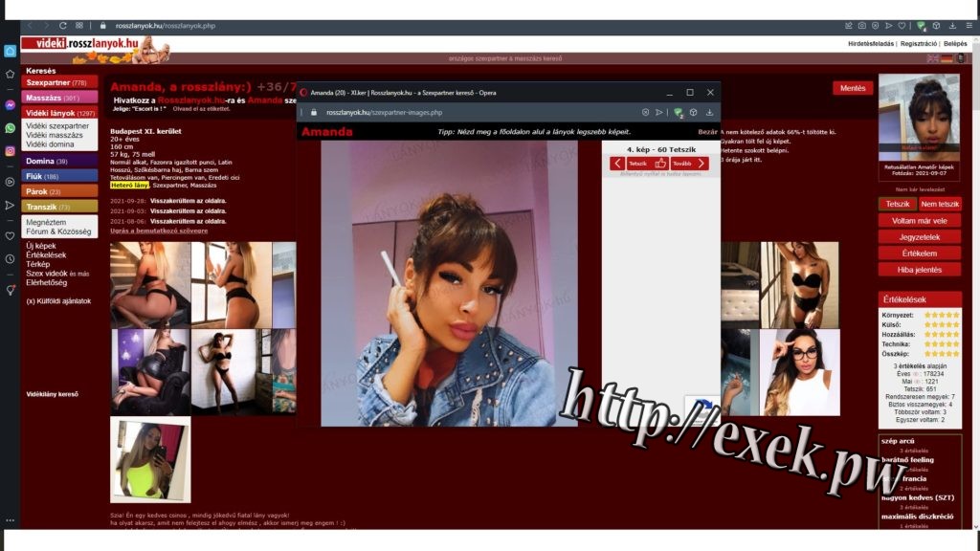
Task: Open Instagram in the Opera sidebar
Action: [10, 150]
